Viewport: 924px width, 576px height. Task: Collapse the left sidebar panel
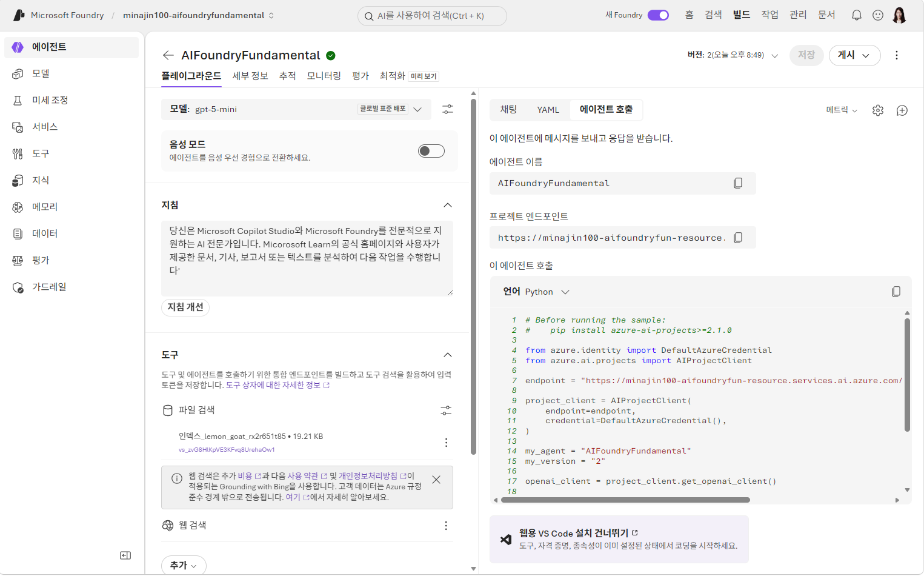click(x=125, y=555)
